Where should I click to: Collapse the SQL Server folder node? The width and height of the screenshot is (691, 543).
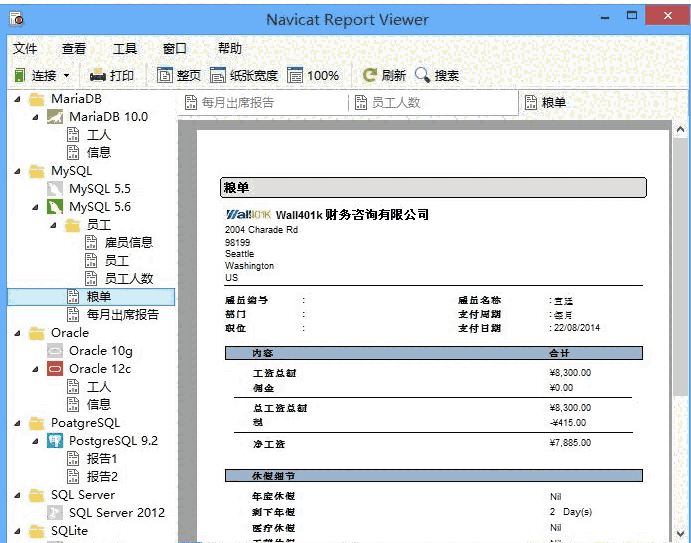(x=17, y=495)
